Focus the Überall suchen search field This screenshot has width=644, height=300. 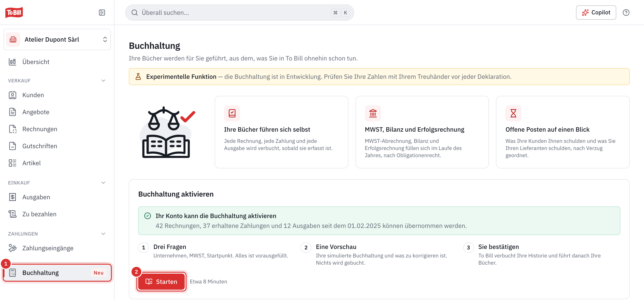239,13
